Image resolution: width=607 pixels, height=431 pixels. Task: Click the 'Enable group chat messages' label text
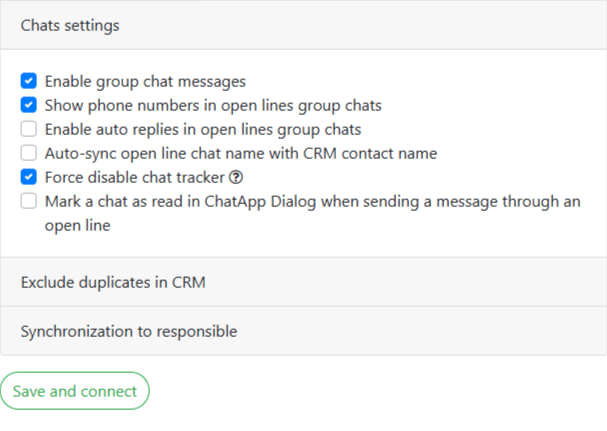tap(145, 81)
